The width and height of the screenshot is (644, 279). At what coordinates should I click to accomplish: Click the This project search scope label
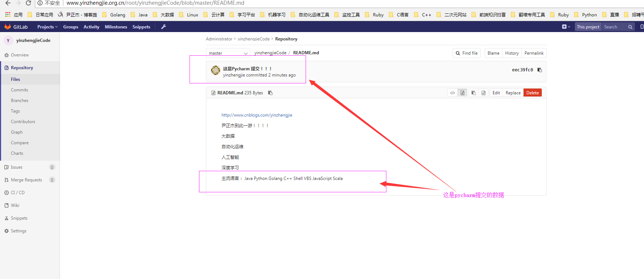[588, 27]
